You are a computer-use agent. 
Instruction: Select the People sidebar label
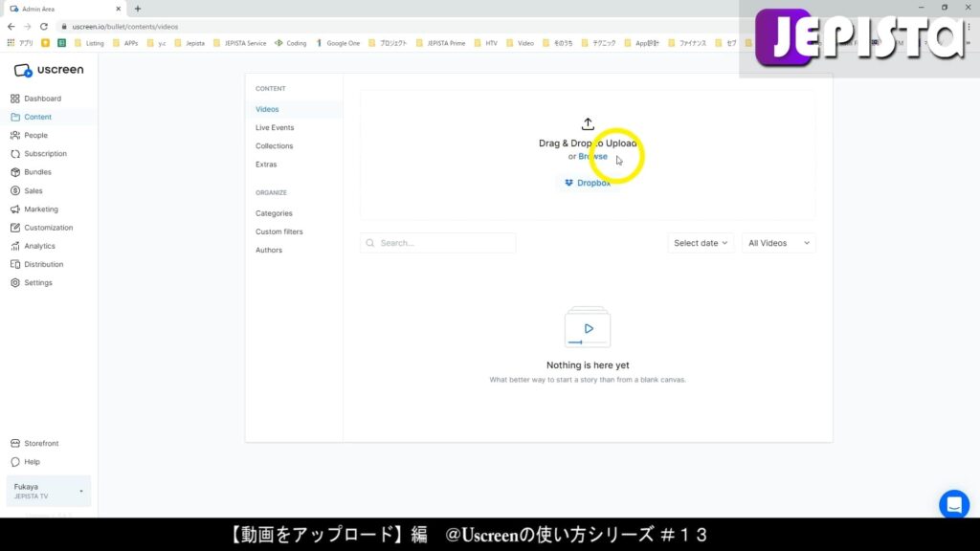point(35,135)
